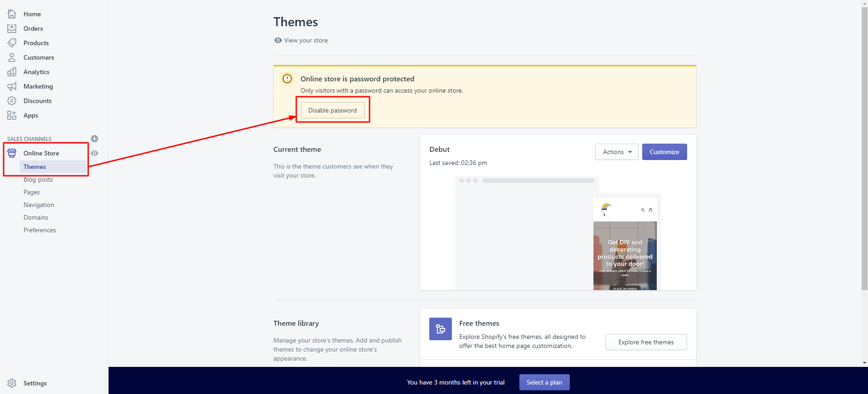Select Customers in the sidebar
The image size is (868, 394).
click(38, 57)
